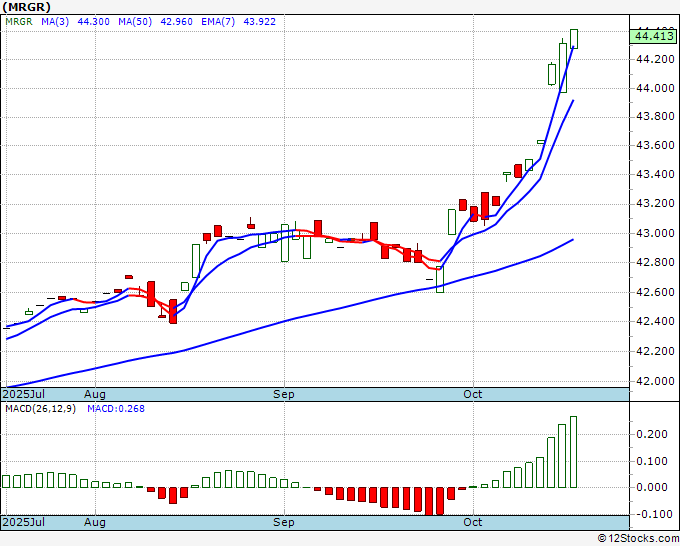Click the Sep label on MACD axis
The image size is (680, 546).
(x=284, y=522)
